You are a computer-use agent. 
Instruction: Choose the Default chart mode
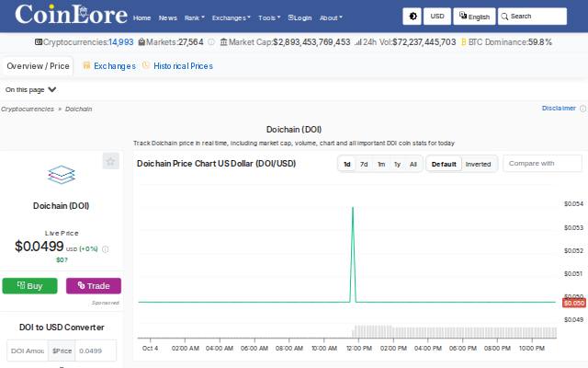(x=444, y=164)
